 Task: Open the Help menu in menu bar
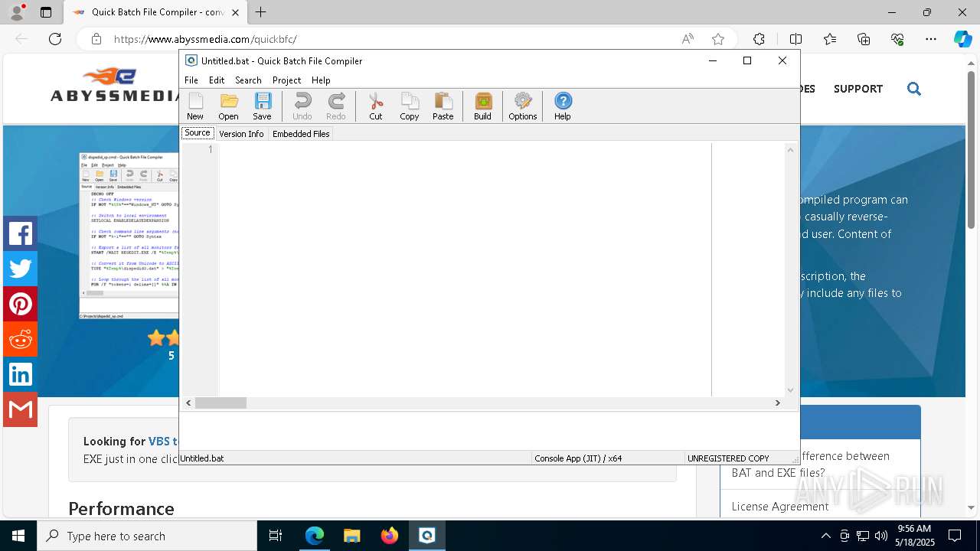(321, 80)
